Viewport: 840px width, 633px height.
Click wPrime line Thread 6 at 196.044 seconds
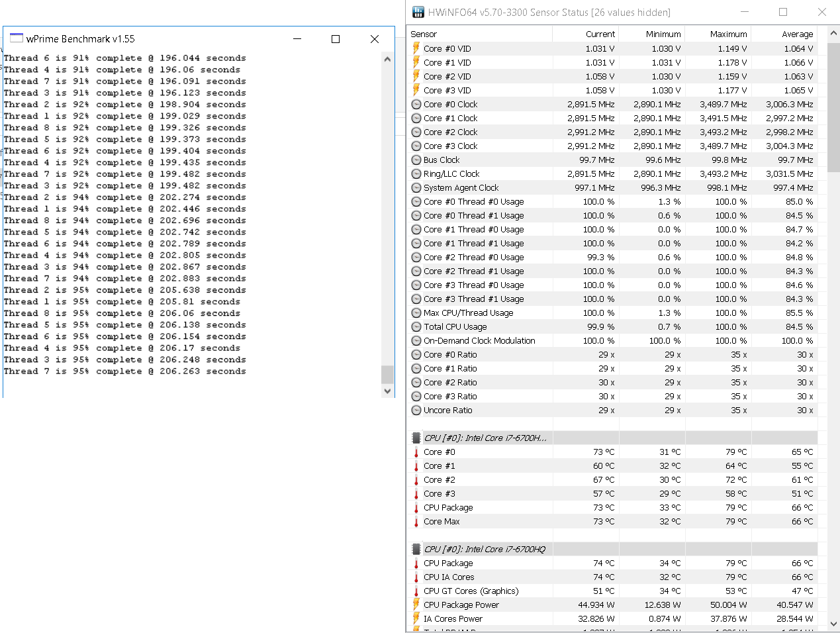[x=124, y=58]
